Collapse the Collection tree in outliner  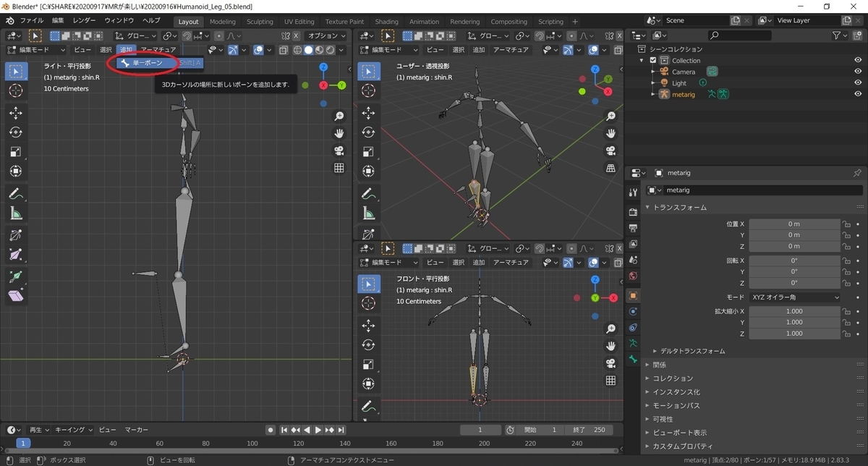point(643,61)
